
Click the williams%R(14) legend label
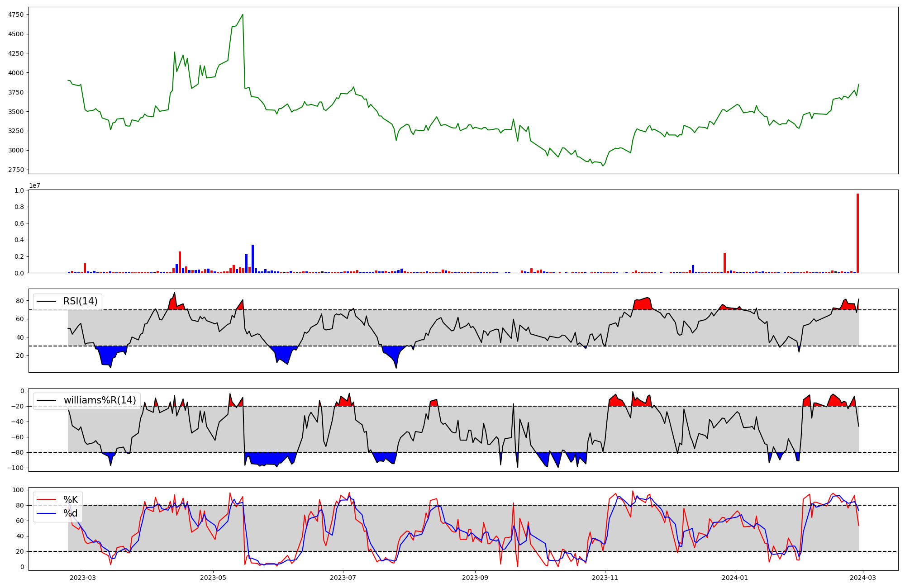pos(100,400)
